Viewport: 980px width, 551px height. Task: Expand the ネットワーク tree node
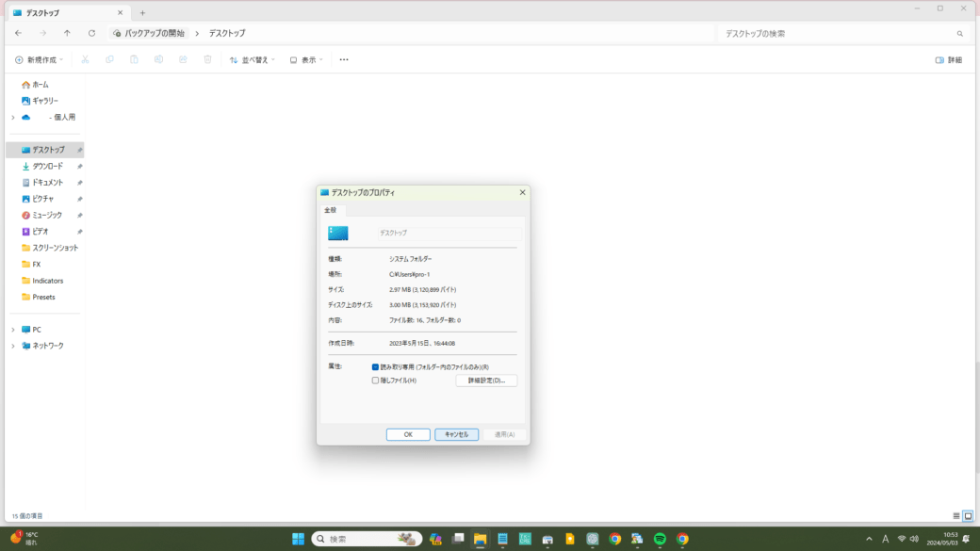pos(13,346)
